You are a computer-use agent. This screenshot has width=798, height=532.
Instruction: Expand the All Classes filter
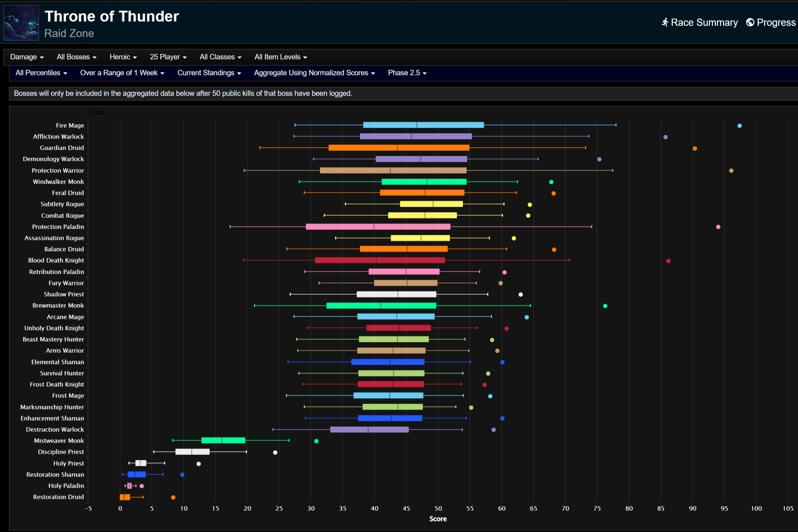pos(220,57)
